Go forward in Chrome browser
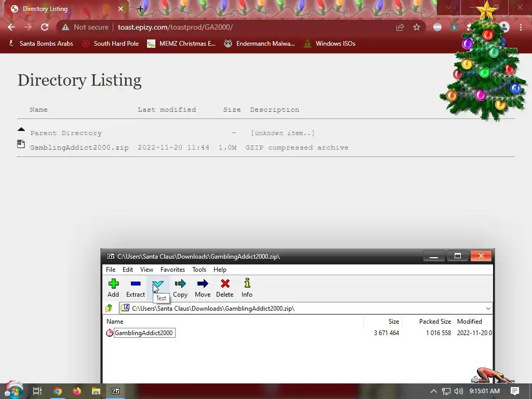Screen dimensions: 532x399 pyautogui.click(x=28, y=27)
